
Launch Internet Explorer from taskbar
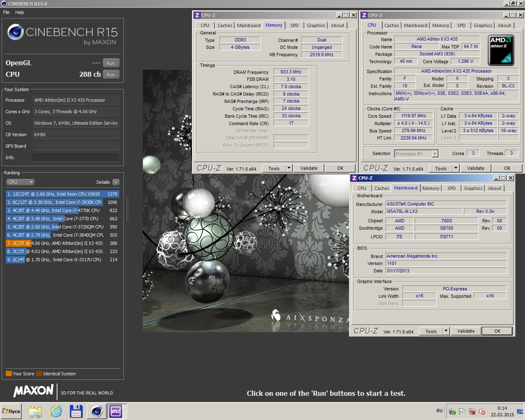coord(56,411)
